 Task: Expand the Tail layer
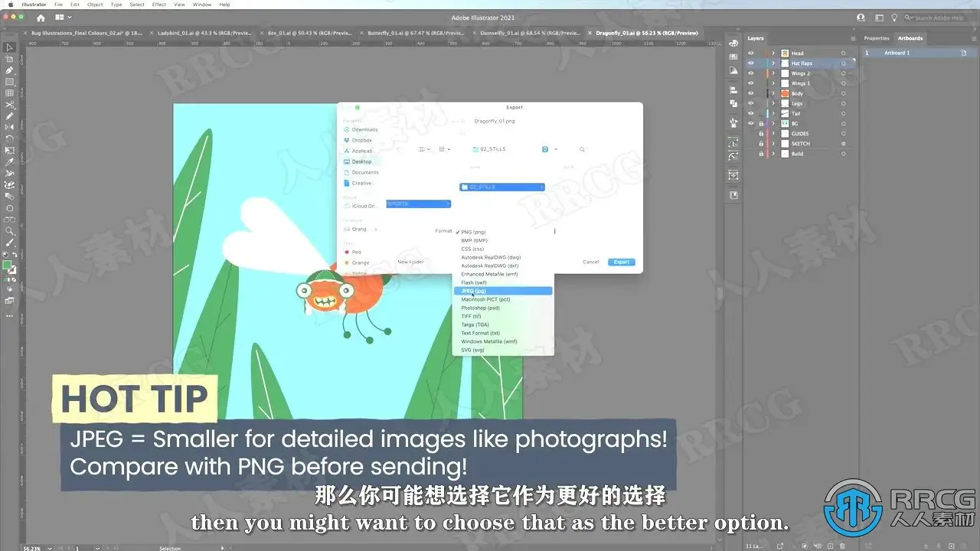pos(773,113)
